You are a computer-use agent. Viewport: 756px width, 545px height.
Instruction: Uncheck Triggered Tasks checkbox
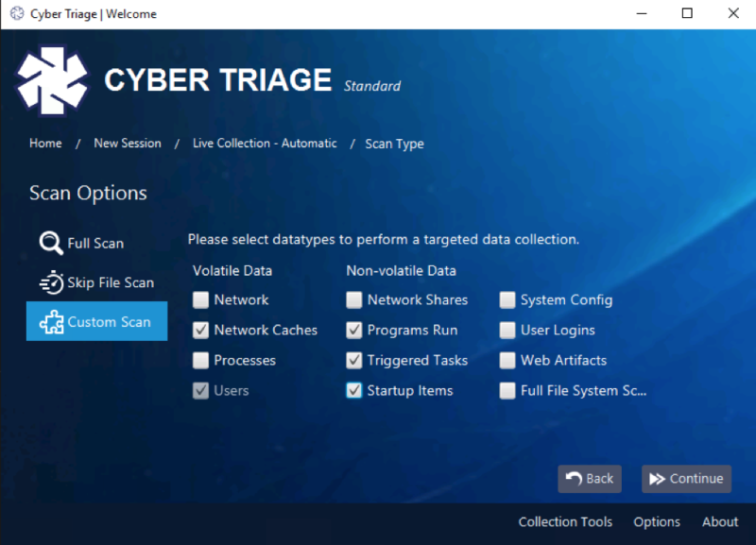(353, 361)
